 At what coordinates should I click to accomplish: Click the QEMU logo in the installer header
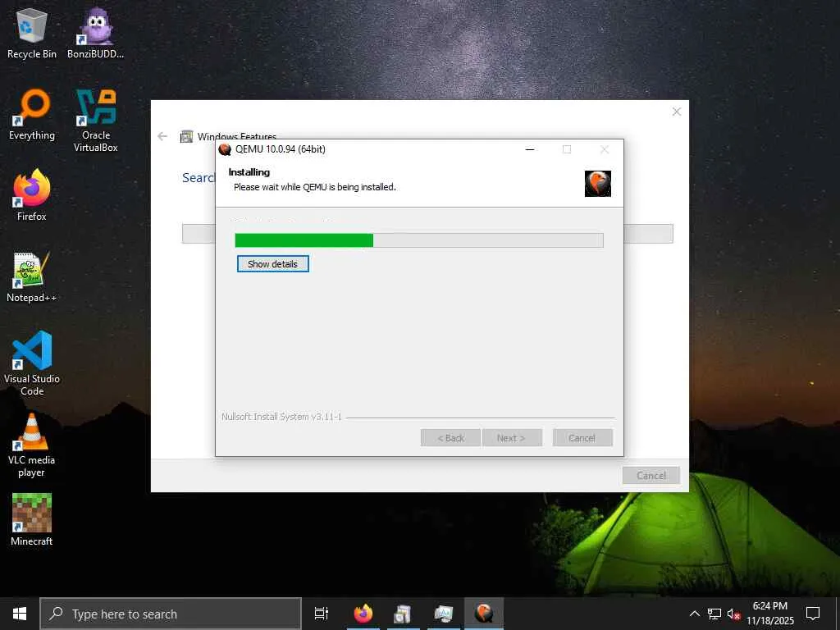[598, 184]
